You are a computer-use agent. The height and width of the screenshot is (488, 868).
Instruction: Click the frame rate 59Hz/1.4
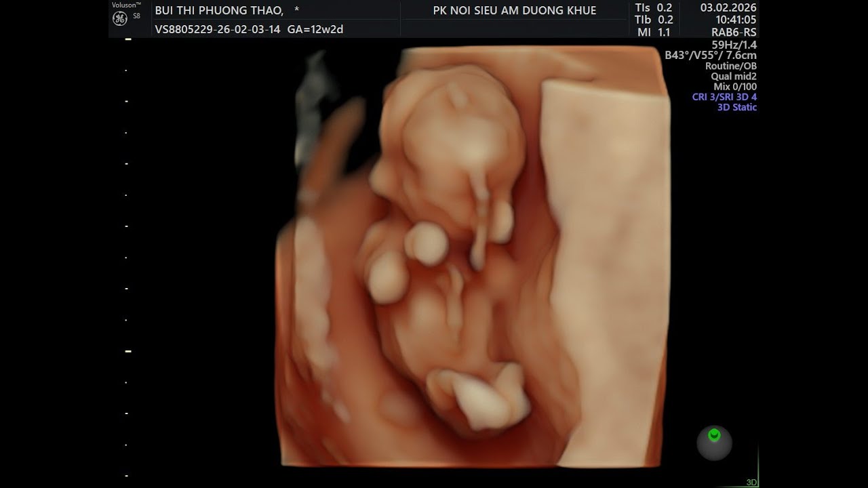[x=734, y=45]
